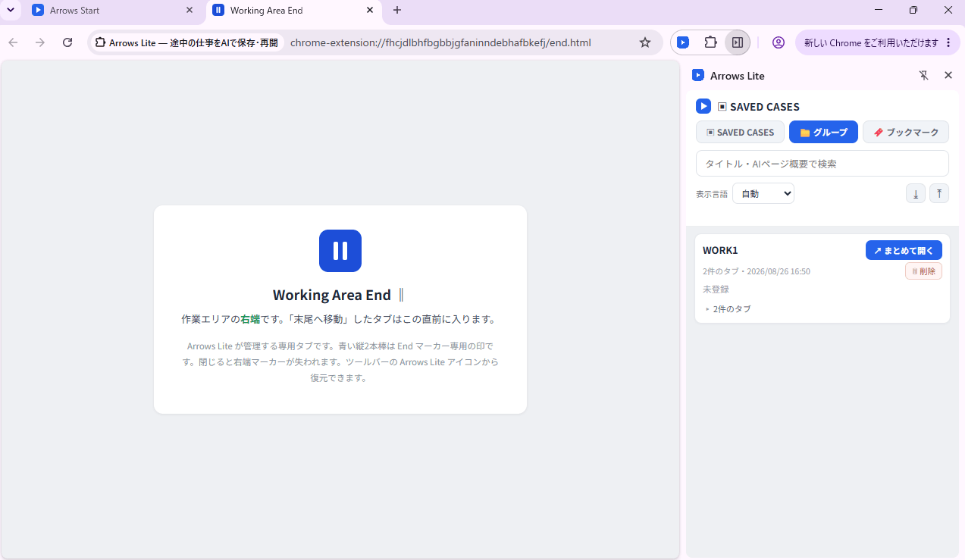The image size is (965, 560).
Task: Select the ブックマーク tab button
Action: point(906,132)
